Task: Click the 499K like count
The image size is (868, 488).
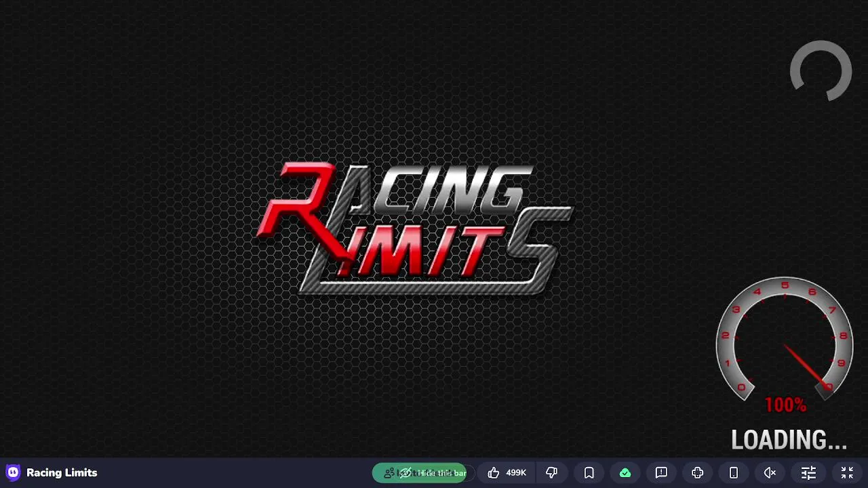Action: tap(516, 473)
